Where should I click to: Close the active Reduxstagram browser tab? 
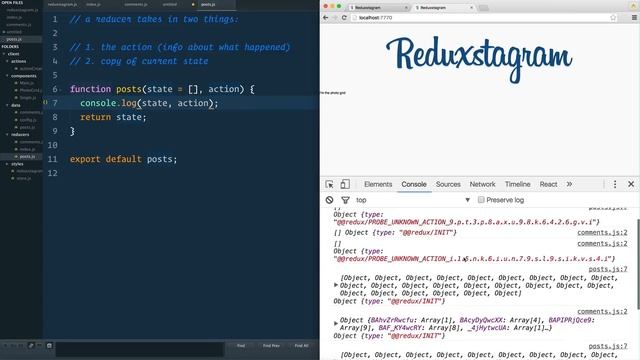(x=471, y=8)
